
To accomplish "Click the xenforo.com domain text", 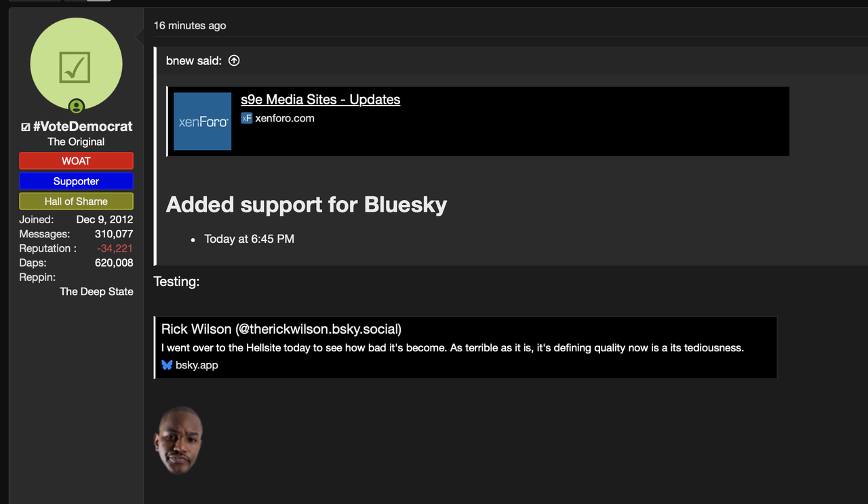I will [x=285, y=118].
